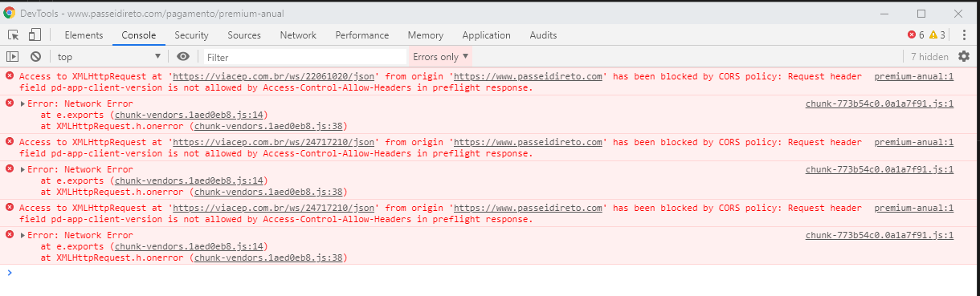Screen dimensions: 980x296
Task: Show the console sidebar icon
Action: click(13, 57)
